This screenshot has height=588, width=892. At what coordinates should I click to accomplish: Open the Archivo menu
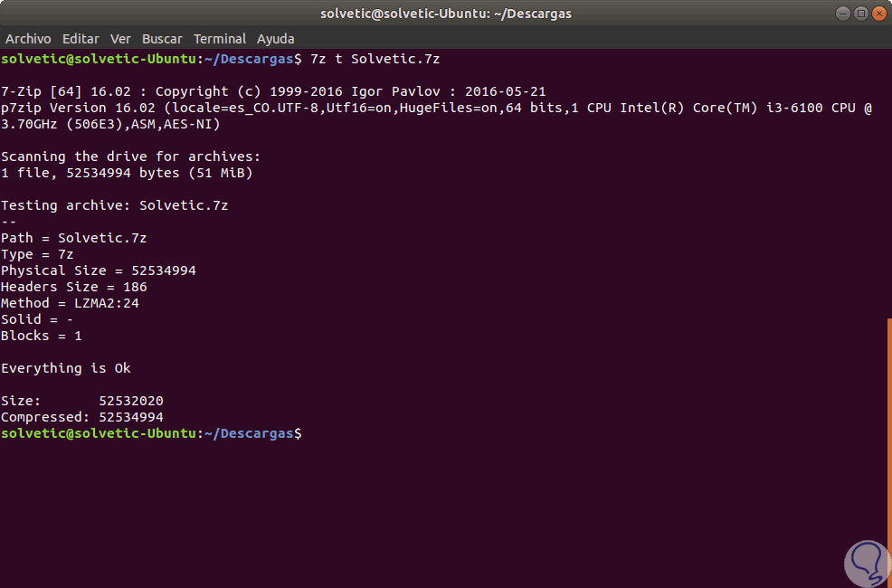(28, 39)
